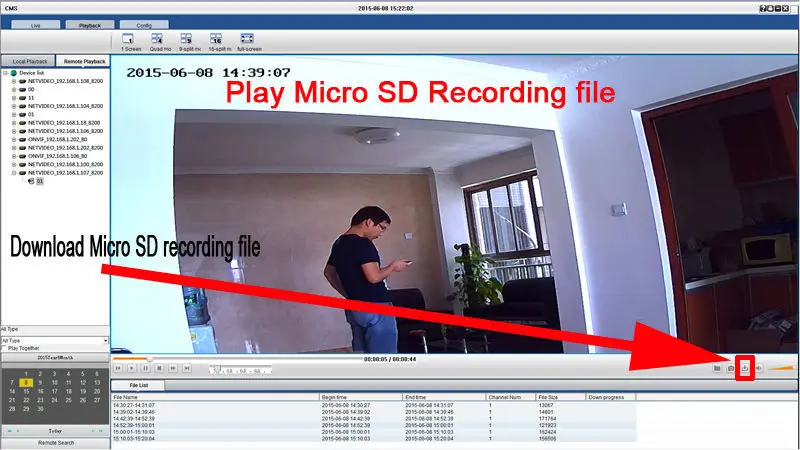Select file 15:10:03-15:20:04 in file list
Image resolution: width=800 pixels, height=450 pixels.
(373, 438)
